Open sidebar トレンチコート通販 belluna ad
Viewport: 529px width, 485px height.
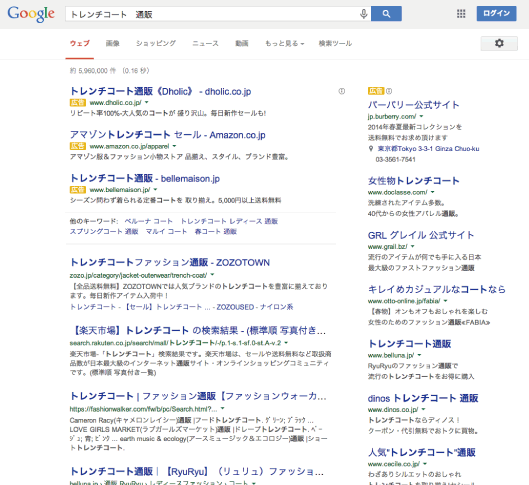[410, 344]
